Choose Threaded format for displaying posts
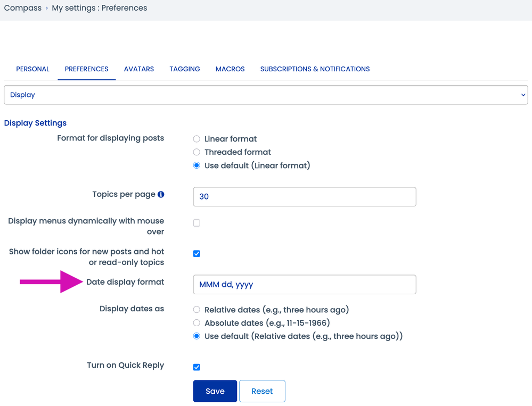The height and width of the screenshot is (406, 532). click(197, 152)
